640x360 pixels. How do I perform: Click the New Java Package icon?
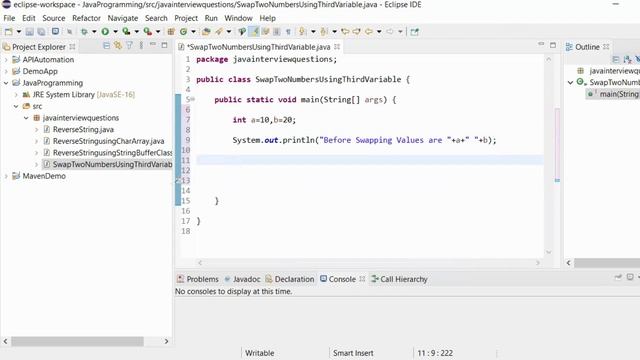tap(171, 31)
